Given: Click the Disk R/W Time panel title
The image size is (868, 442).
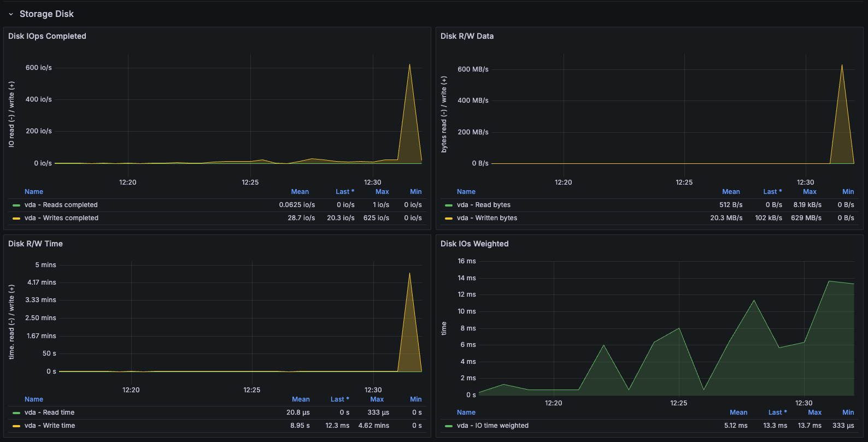Looking at the screenshot, I should [x=36, y=244].
